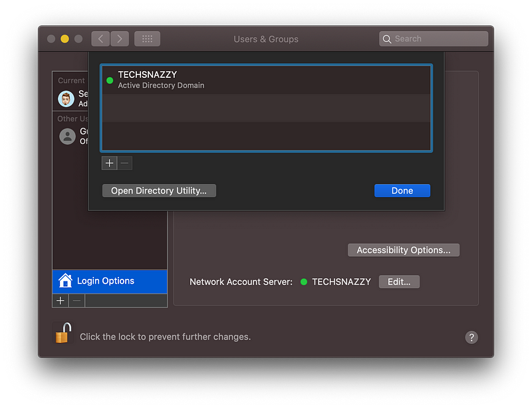Click green status dot next to Network Account Server
This screenshot has height=408, width=532.
click(304, 282)
